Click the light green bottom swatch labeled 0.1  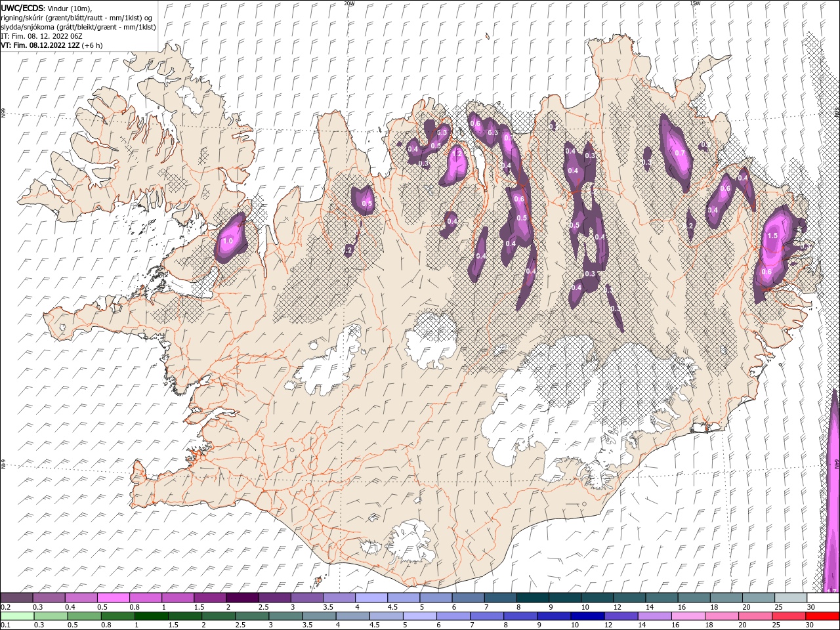point(17,616)
